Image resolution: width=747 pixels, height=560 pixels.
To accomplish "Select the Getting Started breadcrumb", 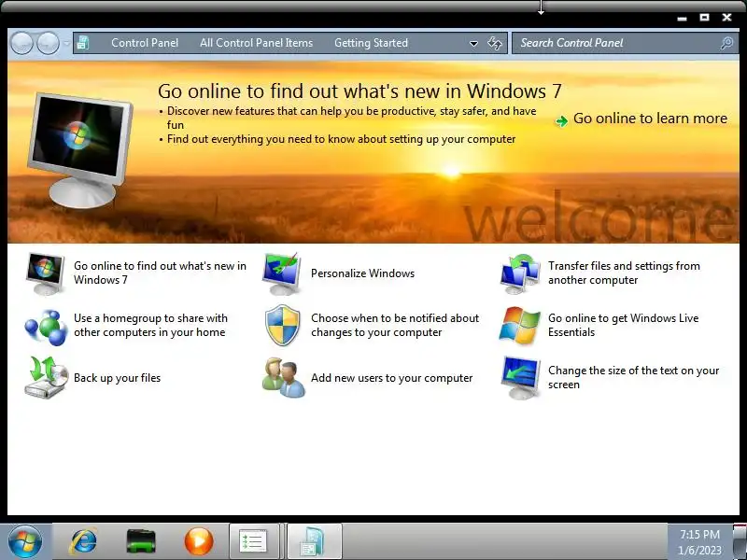I will click(x=371, y=43).
